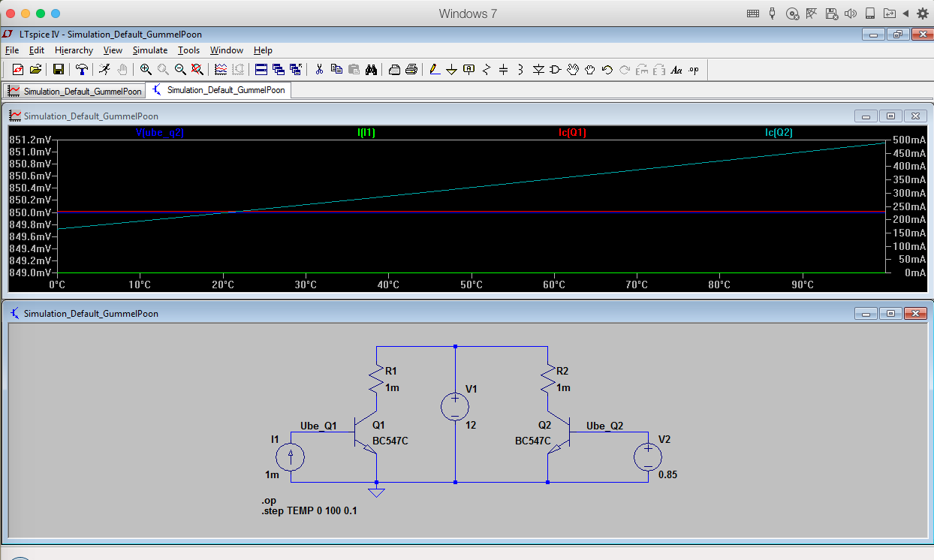Switch to the schematic Simulation_Default_GummelPoon tab

coord(218,90)
